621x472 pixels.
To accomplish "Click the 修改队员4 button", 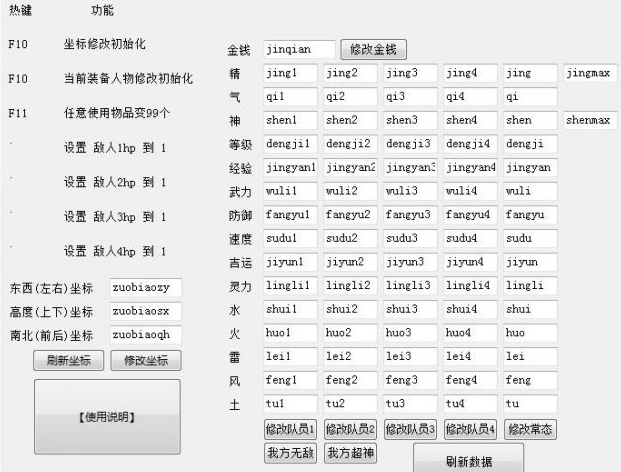I will [470, 429].
